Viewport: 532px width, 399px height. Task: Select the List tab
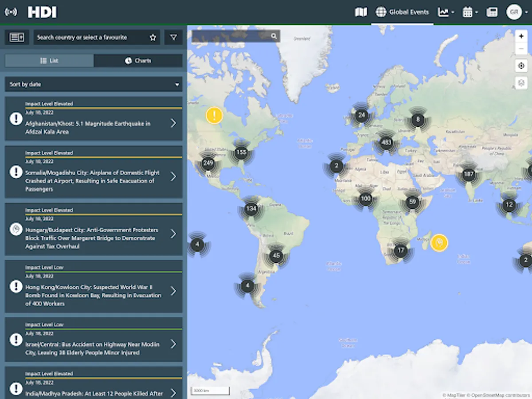49,61
